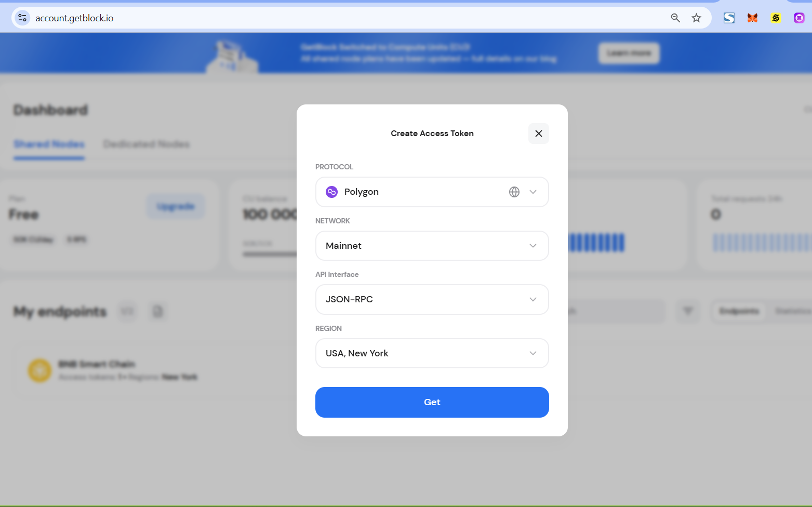Click the document icon beside My endpoints
Viewport: 812px width, 507px height.
[157, 311]
